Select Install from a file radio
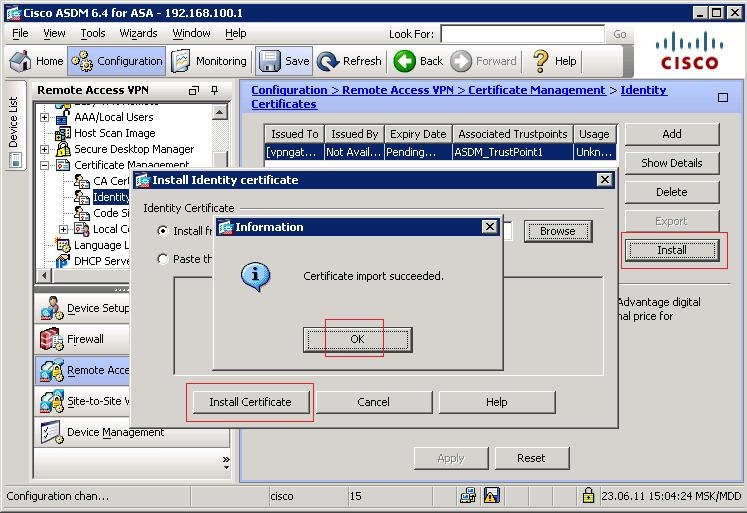 click(x=163, y=231)
